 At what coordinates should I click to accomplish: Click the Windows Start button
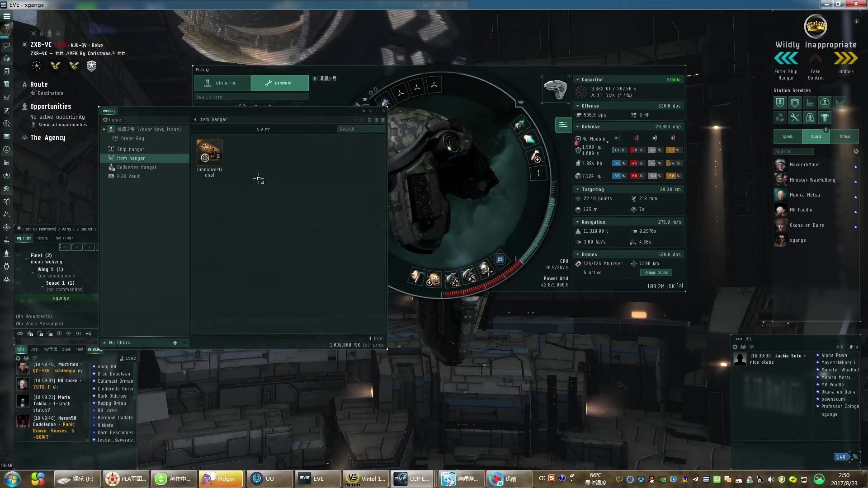[12, 479]
